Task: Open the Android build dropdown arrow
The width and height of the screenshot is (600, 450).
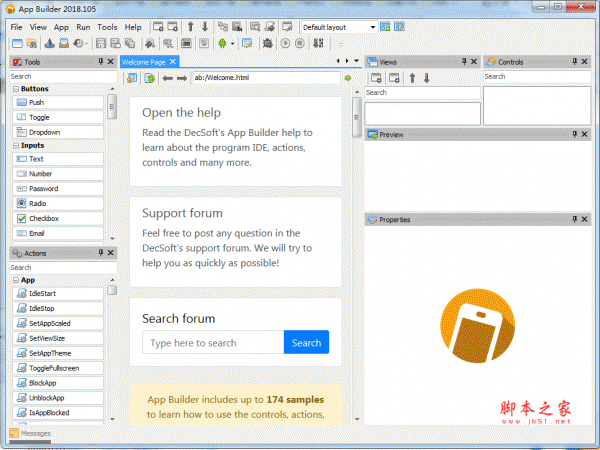Action: pyautogui.click(x=232, y=44)
